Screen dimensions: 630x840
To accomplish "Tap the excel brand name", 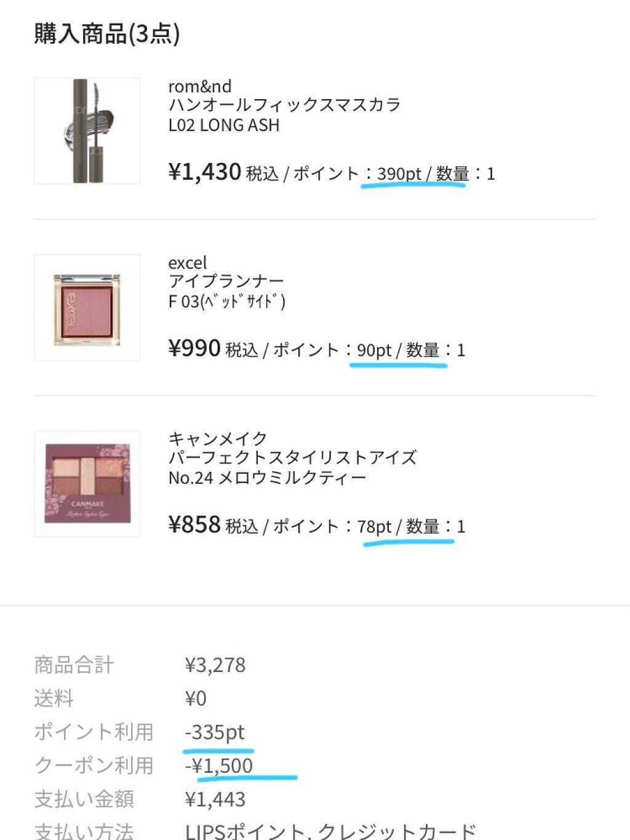I will click(188, 263).
